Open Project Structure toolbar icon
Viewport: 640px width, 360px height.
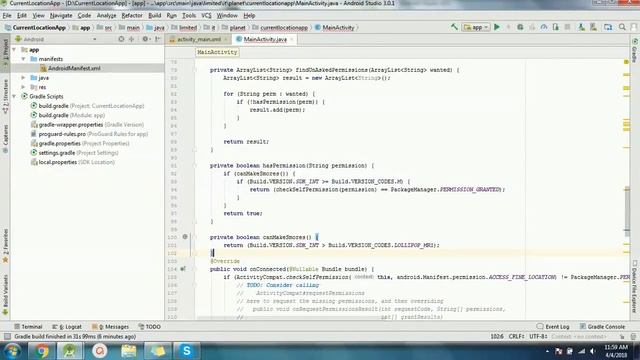point(608,27)
